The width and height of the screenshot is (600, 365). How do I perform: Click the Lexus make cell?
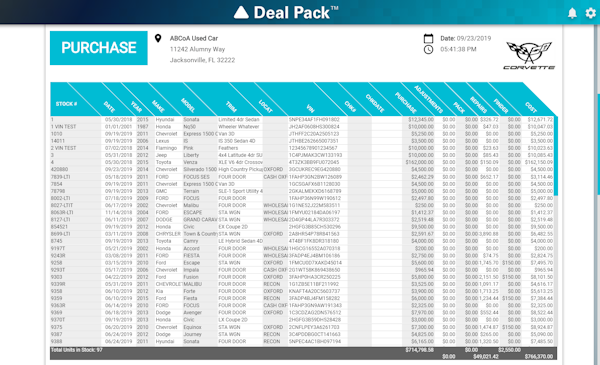click(x=162, y=141)
